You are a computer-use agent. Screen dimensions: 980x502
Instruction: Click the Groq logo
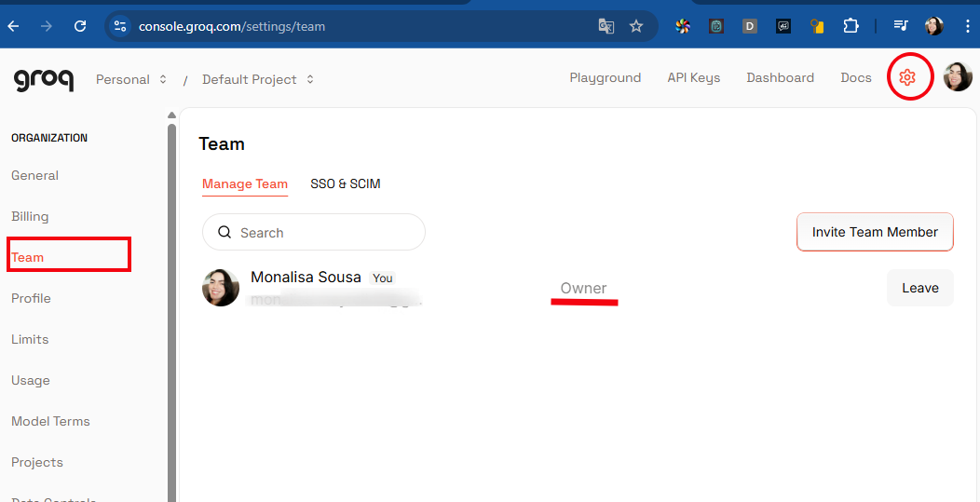pos(44,79)
